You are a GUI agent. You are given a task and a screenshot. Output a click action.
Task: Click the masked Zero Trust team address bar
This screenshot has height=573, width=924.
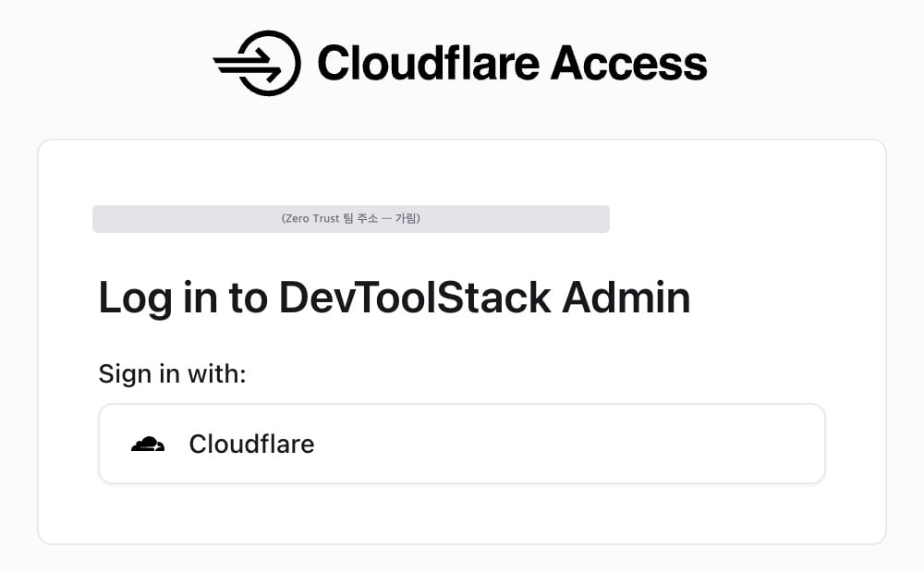(350, 219)
